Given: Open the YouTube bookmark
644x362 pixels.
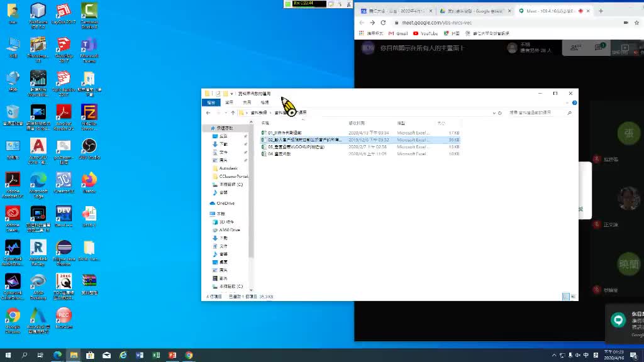Looking at the screenshot, I should click(x=425, y=33).
